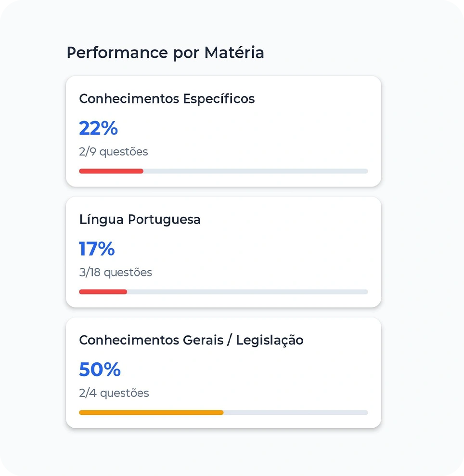The height and width of the screenshot is (476, 464).
Task: Click the "3/18 questões" count label
Action: click(115, 272)
